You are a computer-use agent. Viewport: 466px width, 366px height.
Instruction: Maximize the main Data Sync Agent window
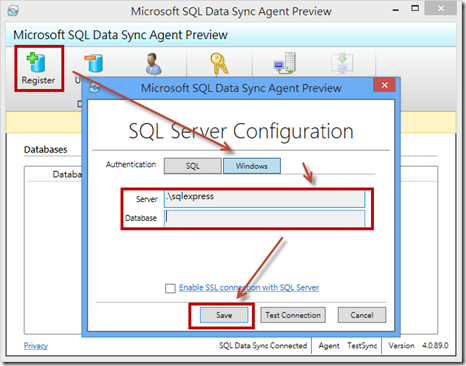tap(415, 8)
